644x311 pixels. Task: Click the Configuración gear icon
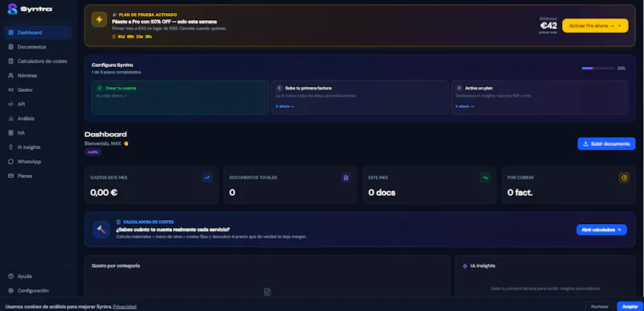click(10, 291)
